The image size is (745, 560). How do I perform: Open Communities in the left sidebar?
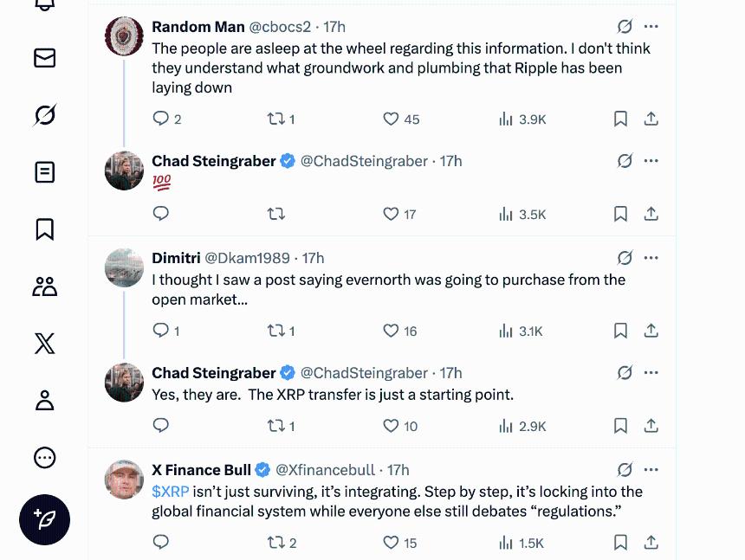click(44, 286)
